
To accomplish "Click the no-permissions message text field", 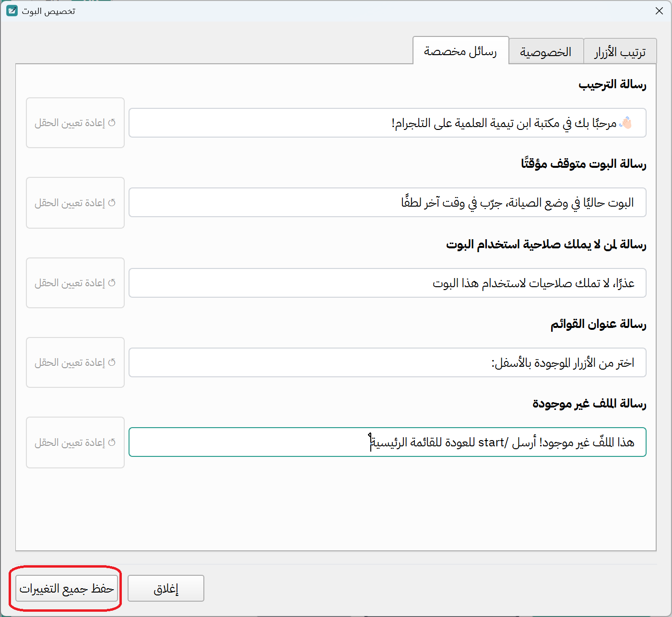I will (388, 282).
